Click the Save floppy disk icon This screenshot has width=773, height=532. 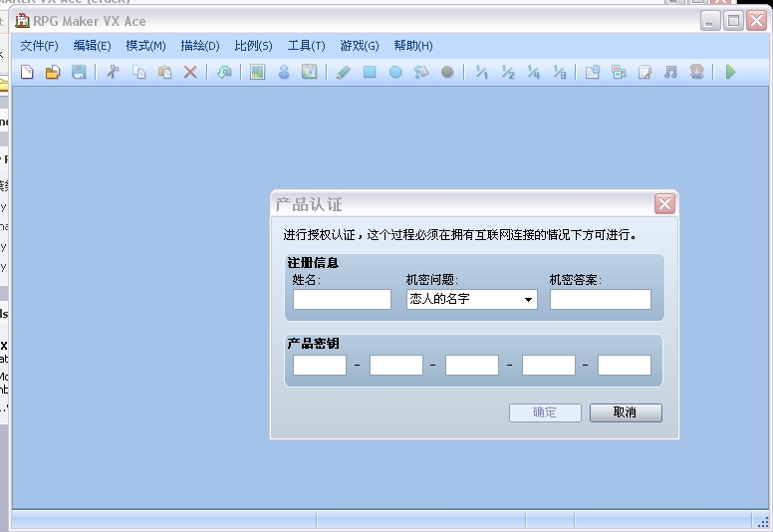(x=79, y=72)
